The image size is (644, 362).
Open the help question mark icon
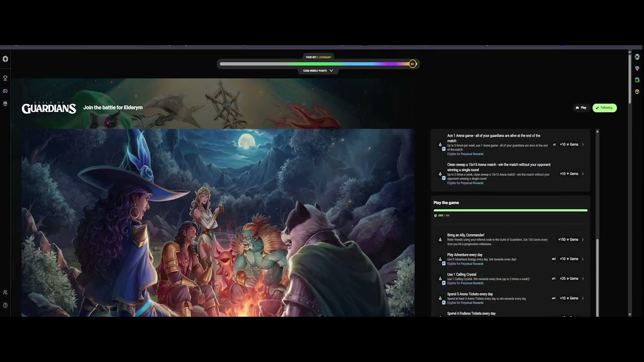point(5,305)
